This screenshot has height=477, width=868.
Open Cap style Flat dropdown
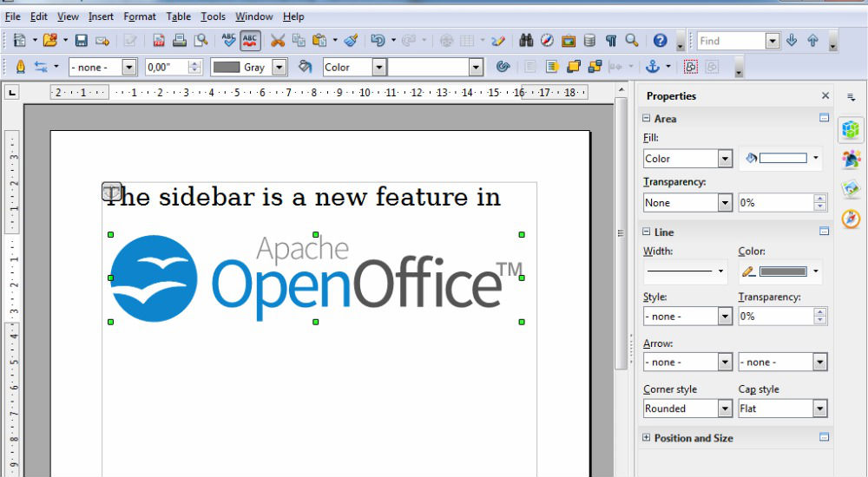[820, 408]
